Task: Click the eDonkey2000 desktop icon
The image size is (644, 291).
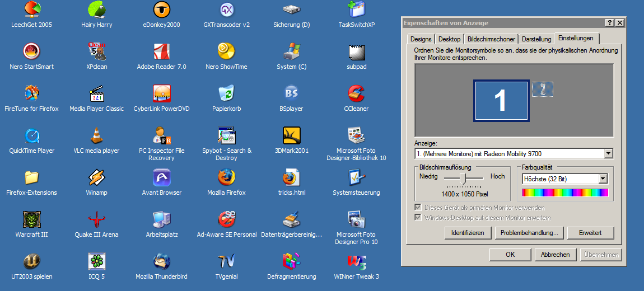Action: [161, 10]
